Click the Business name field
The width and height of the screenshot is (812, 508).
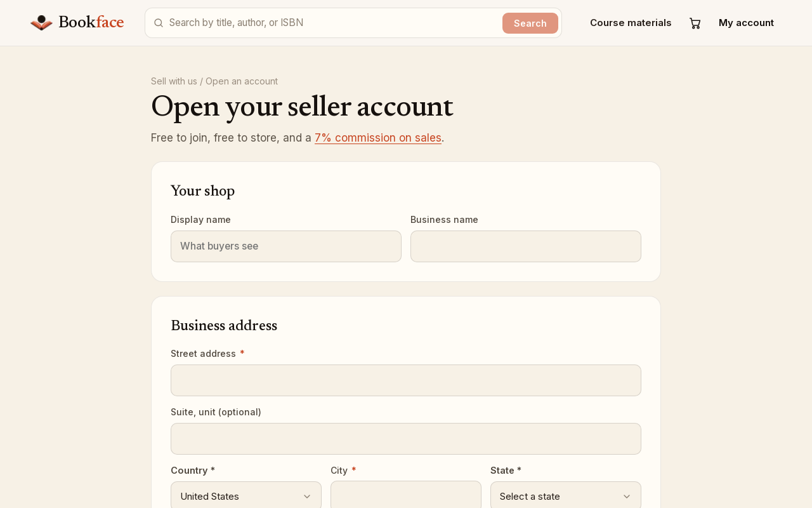click(x=526, y=246)
